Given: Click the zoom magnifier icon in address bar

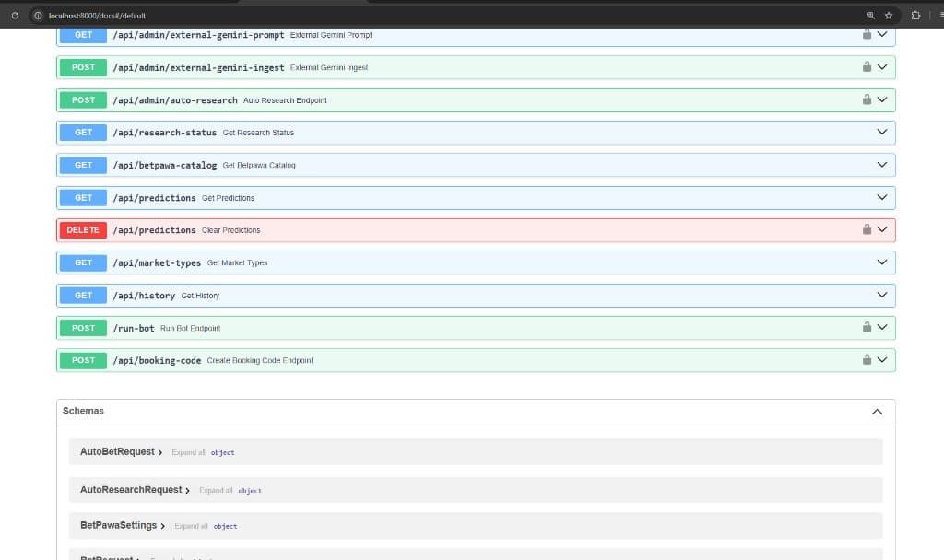Looking at the screenshot, I should click(870, 16).
